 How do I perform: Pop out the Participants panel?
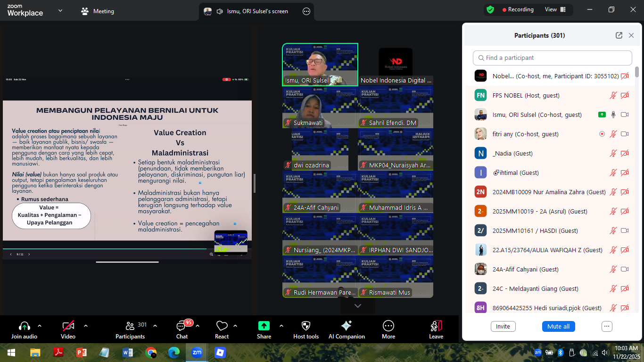coord(619,35)
